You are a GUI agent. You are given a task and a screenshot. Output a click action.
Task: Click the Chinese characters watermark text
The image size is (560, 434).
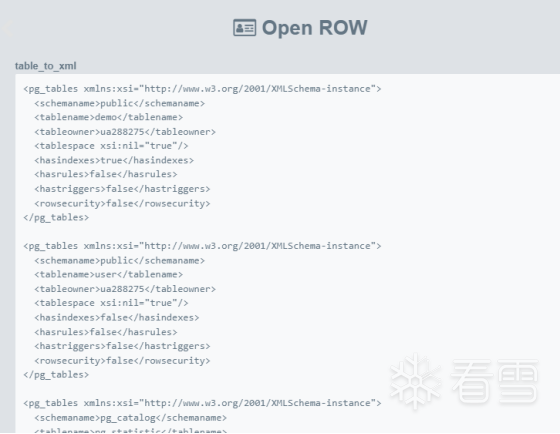click(495, 381)
